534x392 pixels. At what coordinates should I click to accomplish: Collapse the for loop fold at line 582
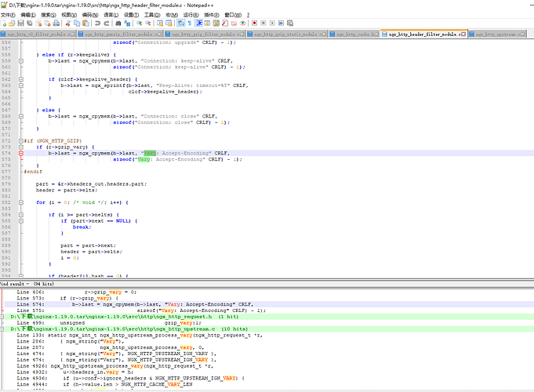21,202
